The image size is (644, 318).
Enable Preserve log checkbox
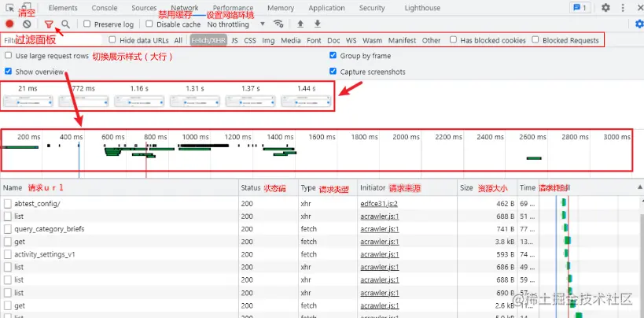coord(86,24)
